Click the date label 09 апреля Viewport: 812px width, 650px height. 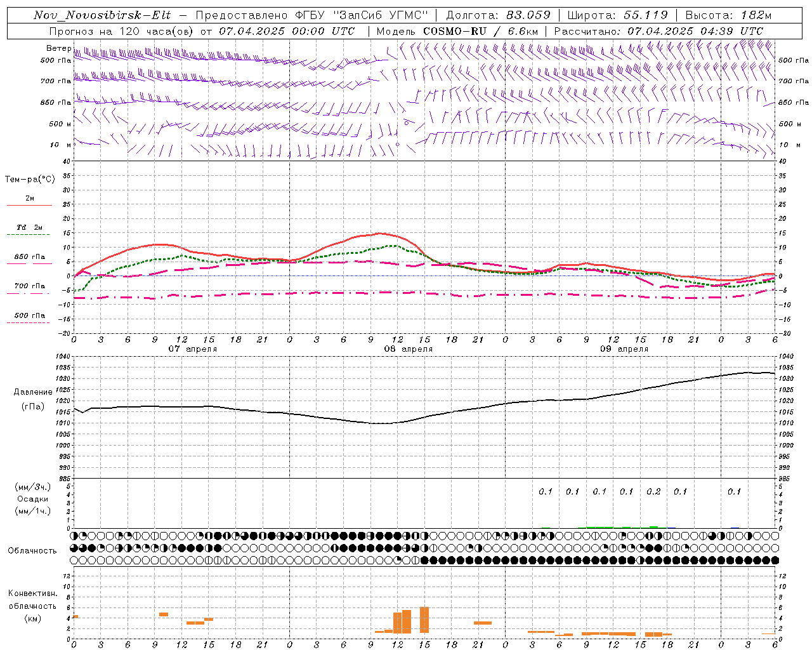(x=624, y=349)
